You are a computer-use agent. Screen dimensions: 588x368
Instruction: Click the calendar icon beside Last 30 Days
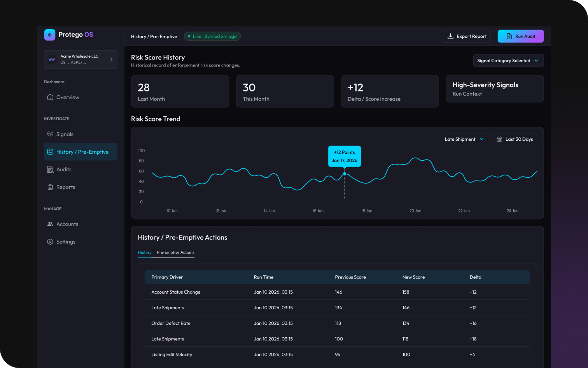499,139
